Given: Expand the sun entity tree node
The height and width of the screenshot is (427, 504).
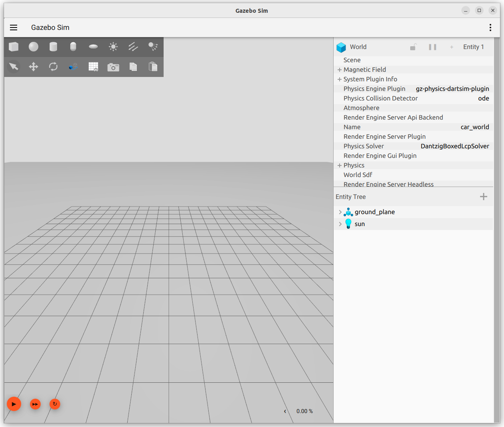Looking at the screenshot, I should [x=340, y=224].
